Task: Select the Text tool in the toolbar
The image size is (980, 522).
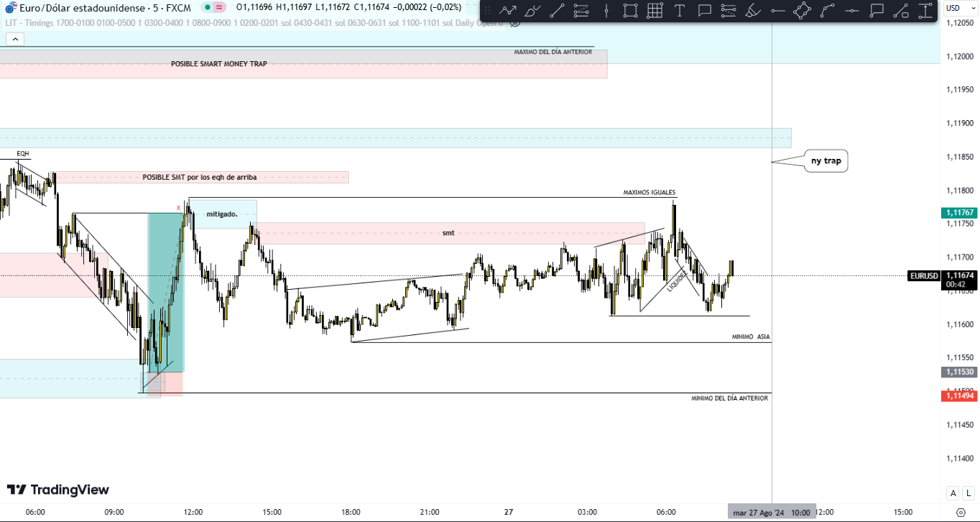Action: coord(680,10)
